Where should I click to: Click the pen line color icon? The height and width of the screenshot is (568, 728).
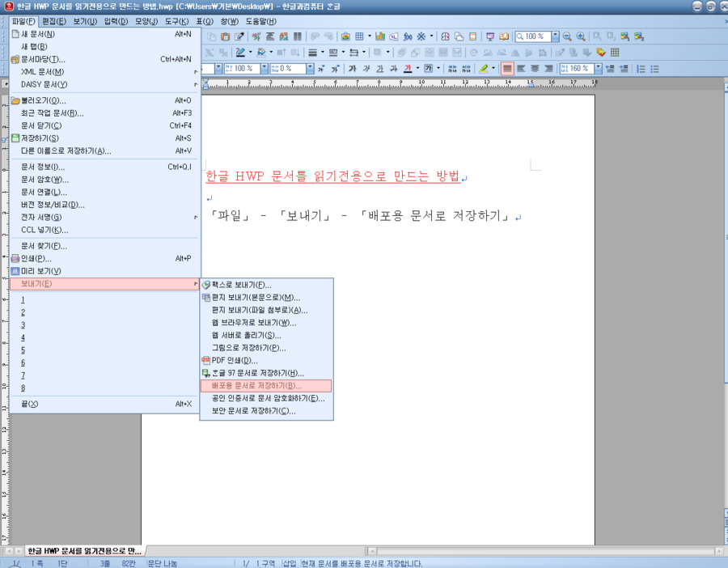click(x=240, y=53)
